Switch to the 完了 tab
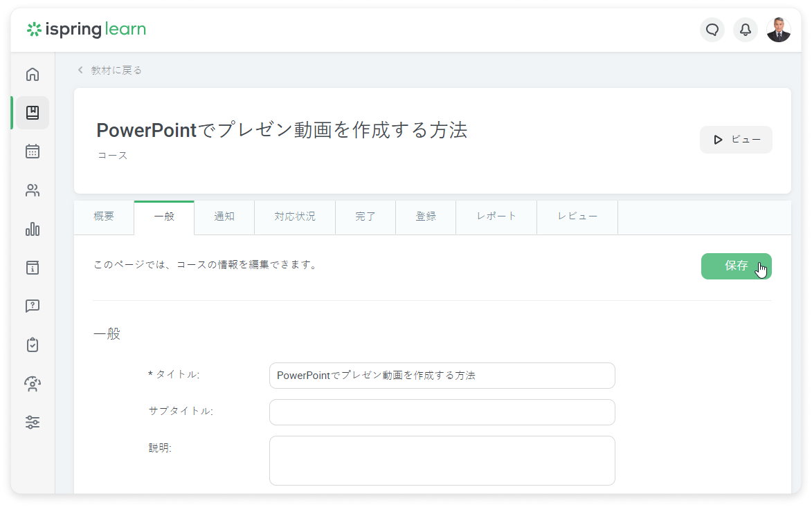Screen dimensions: 812x507 point(366,217)
